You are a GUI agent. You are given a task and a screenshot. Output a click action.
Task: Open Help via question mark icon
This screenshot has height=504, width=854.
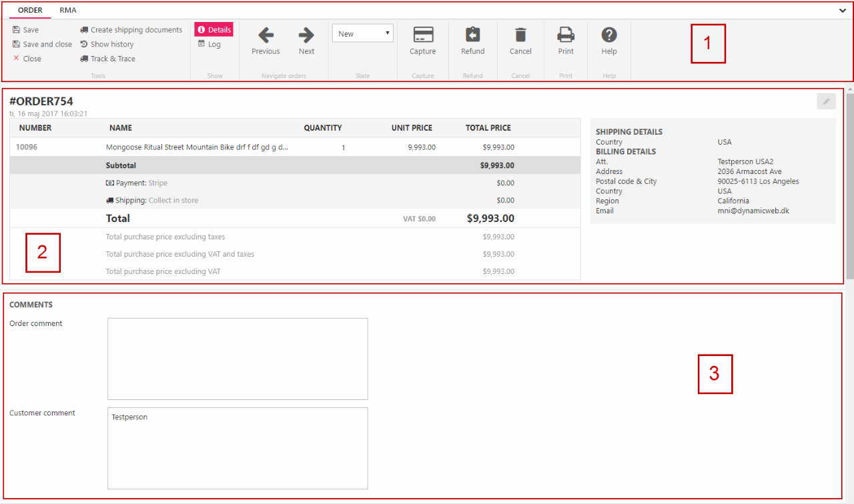click(609, 35)
